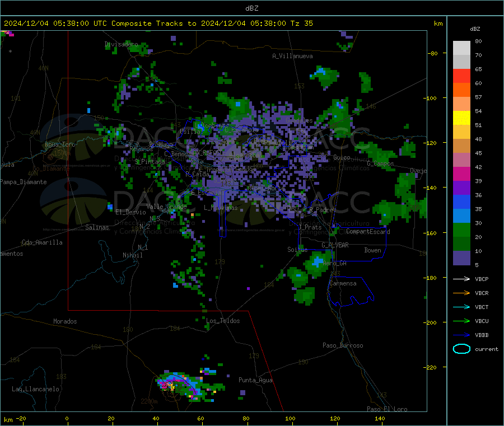The width and height of the screenshot is (504, 426).
Task: Click the Los_Toldos place label
Action: pos(223,321)
